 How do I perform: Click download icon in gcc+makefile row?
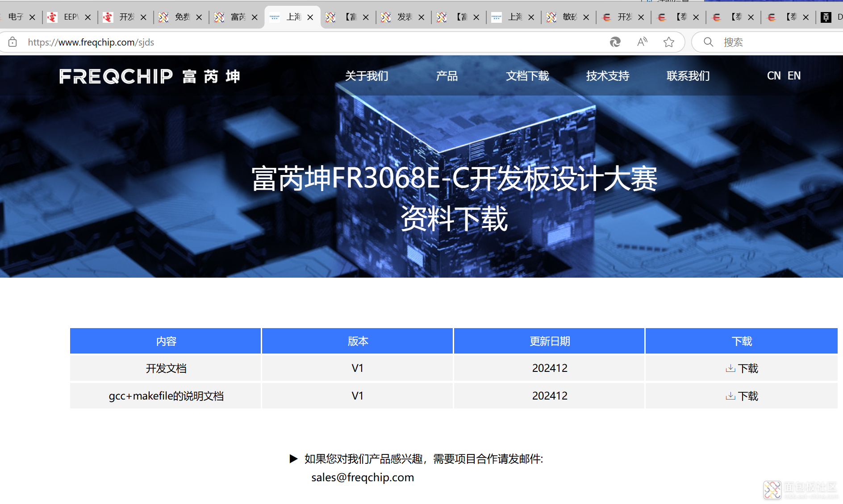click(x=730, y=396)
